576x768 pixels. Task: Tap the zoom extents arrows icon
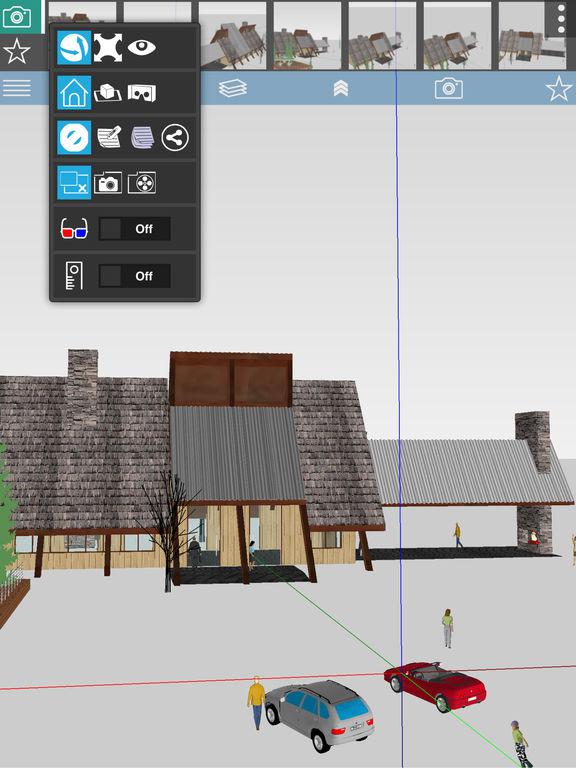point(108,48)
